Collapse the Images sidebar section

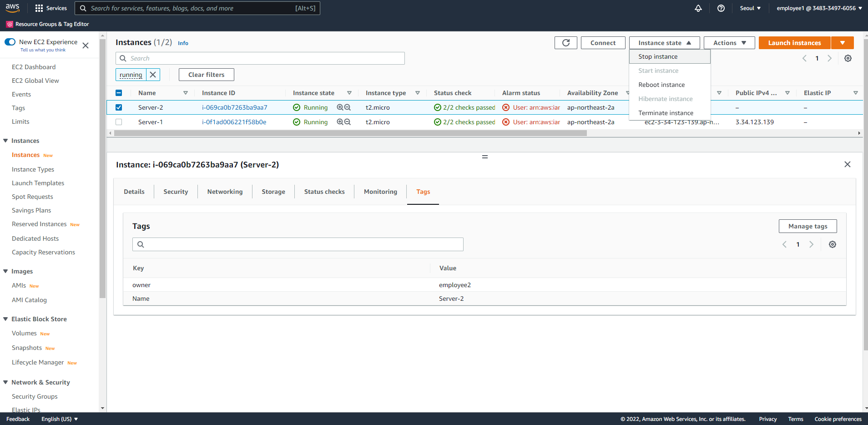(x=5, y=271)
